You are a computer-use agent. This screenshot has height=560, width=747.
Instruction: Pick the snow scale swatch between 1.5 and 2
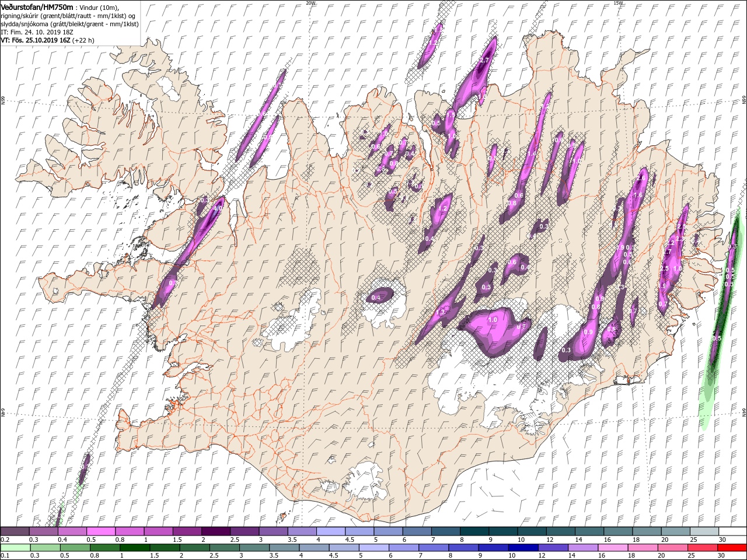pyautogui.click(x=187, y=531)
